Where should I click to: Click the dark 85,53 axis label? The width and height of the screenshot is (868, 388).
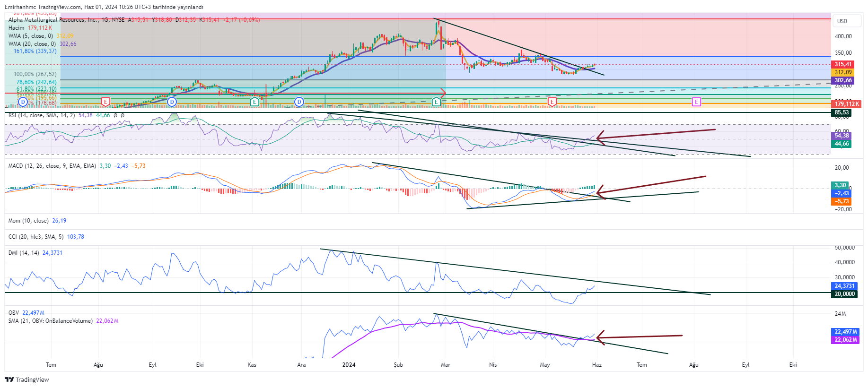tap(842, 112)
